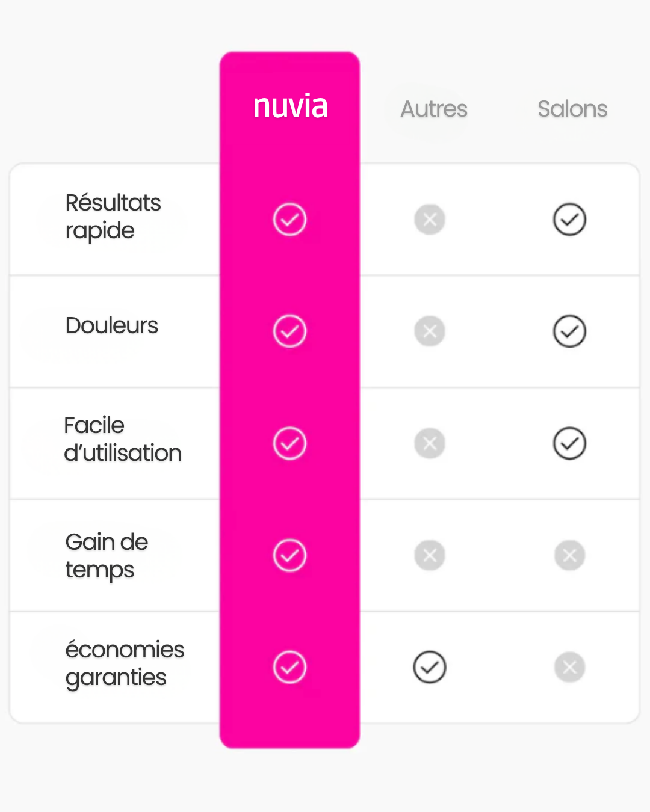Click the nuvia checkmark in Douleurs row
650x812 pixels.
coord(289,331)
